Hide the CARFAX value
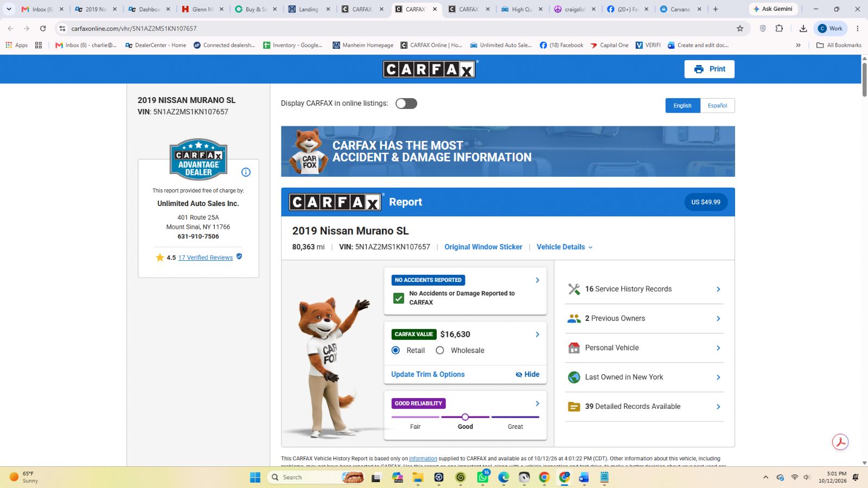The image size is (868, 488). click(527, 374)
